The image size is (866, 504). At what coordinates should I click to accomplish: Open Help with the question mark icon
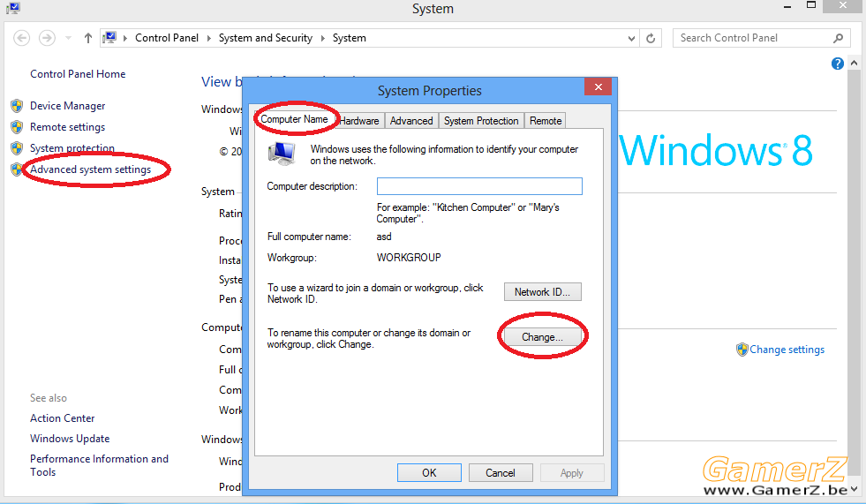[837, 64]
